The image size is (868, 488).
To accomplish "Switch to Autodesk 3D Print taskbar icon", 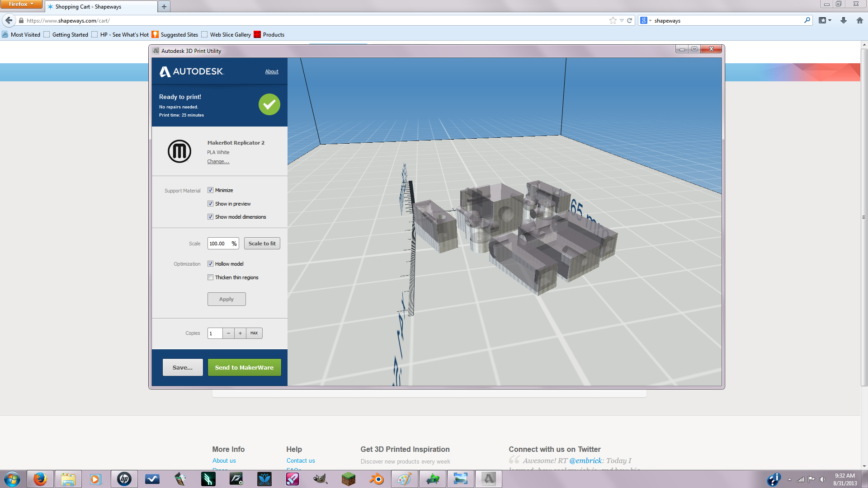I will pos(489,479).
